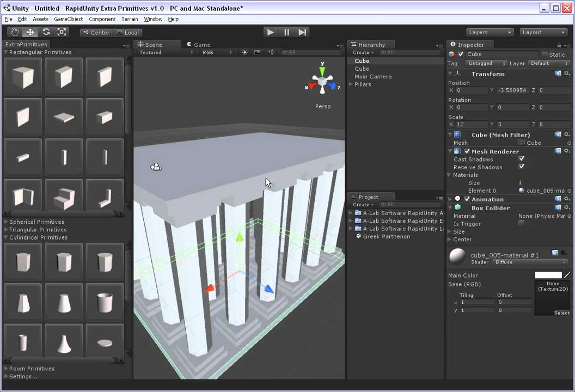Toggle the Animation component enabled checkbox
The width and height of the screenshot is (575, 392).
point(467,199)
